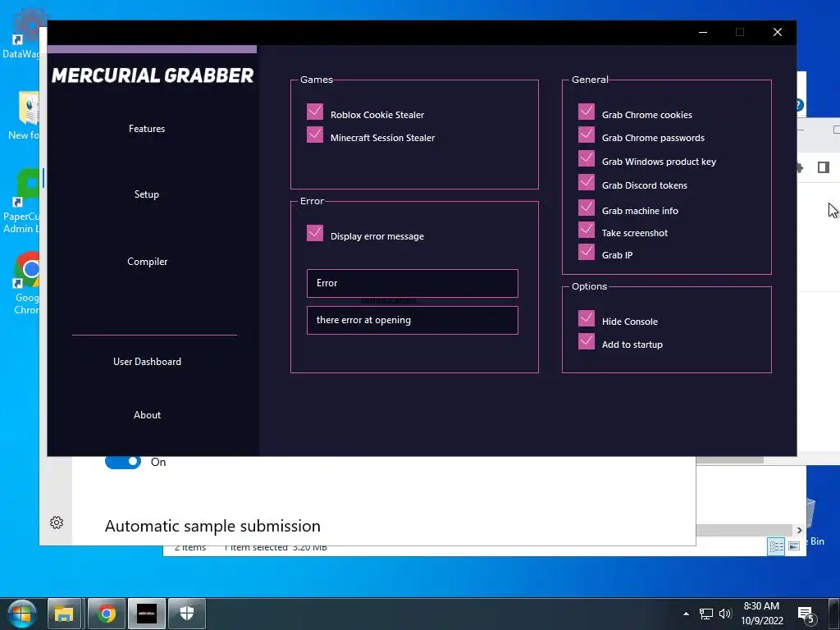This screenshot has width=840, height=630.
Task: Open the volume control tray icon
Action: [x=725, y=614]
